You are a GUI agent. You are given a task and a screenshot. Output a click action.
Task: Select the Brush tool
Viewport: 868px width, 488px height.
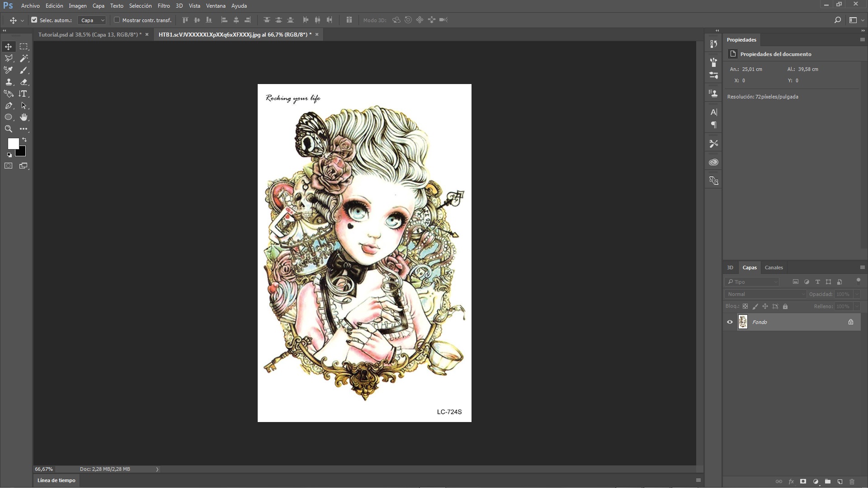[24, 70]
